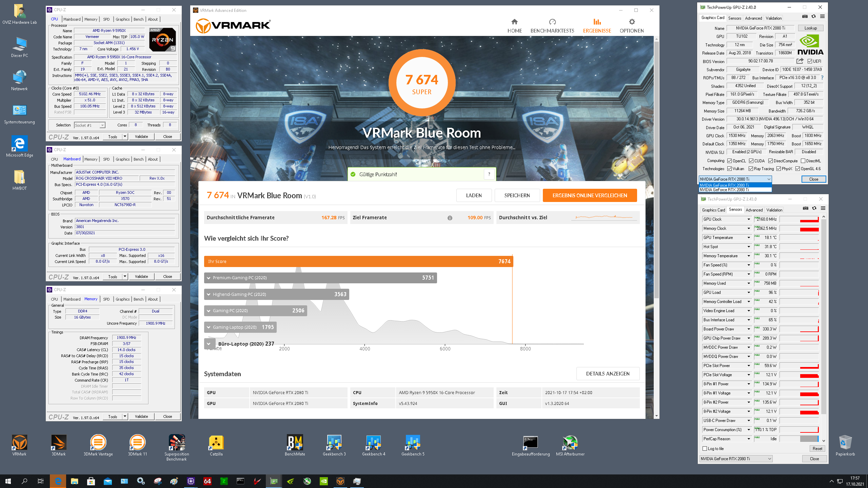Expand Gaming-Laptop (2020) comparison row
This screenshot has width=868, height=488.
coord(240,327)
